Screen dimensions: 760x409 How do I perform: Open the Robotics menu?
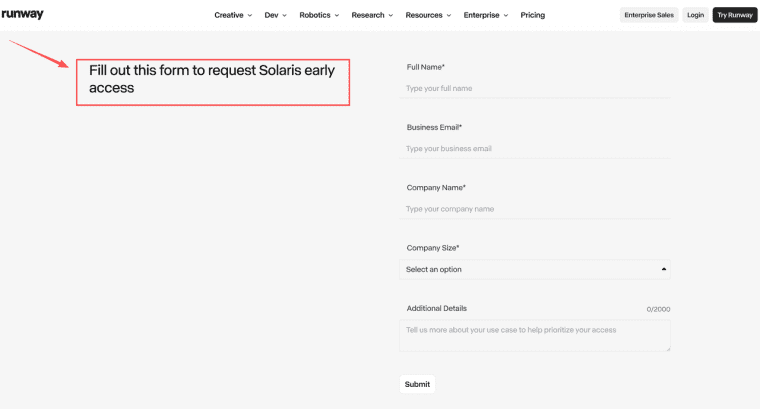319,15
